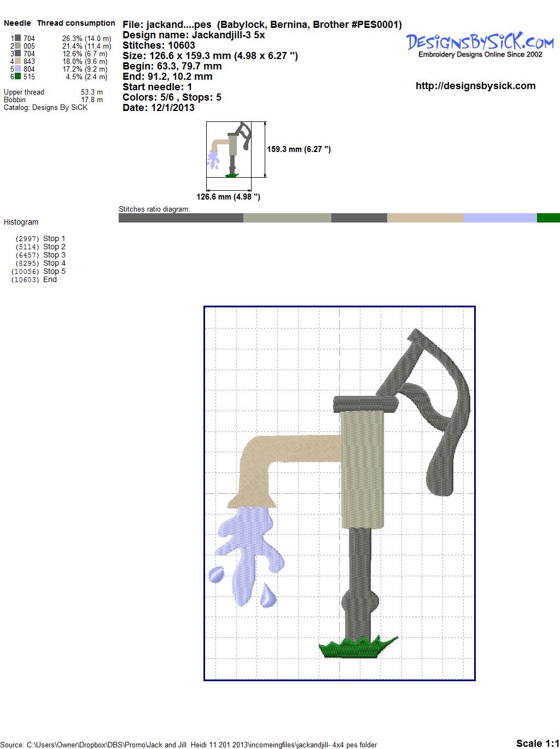Select the small design preview thumbnail
560x749 pixels.
tap(229, 149)
